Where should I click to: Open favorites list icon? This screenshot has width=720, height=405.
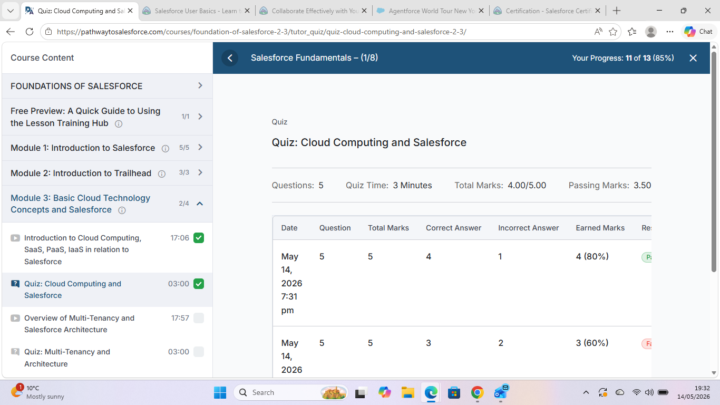[x=632, y=32]
